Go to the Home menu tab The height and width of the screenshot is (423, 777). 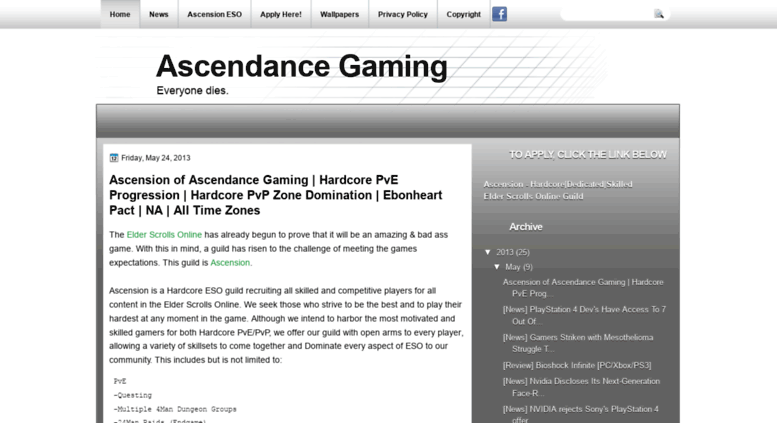(120, 14)
